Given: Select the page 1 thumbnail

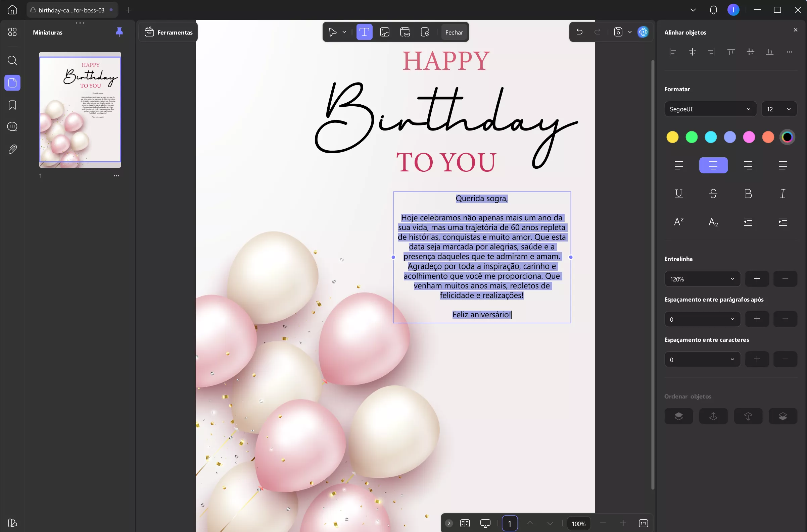Looking at the screenshot, I should [80, 110].
